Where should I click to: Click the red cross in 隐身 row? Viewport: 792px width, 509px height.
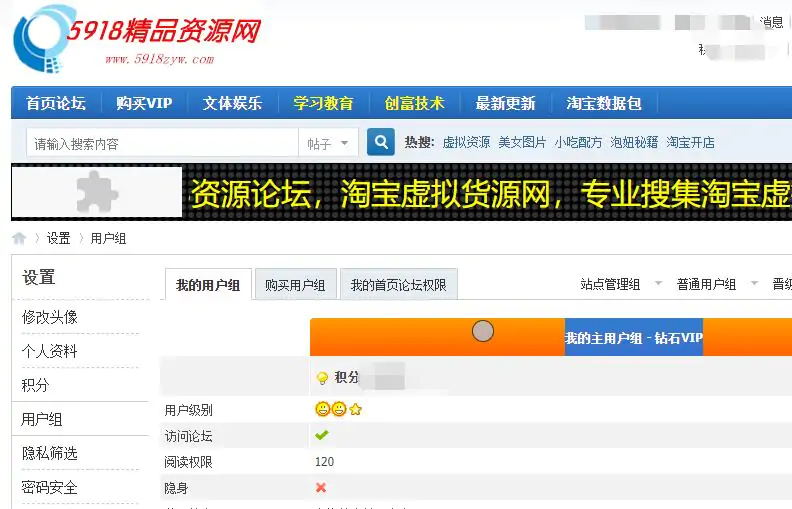(321, 487)
